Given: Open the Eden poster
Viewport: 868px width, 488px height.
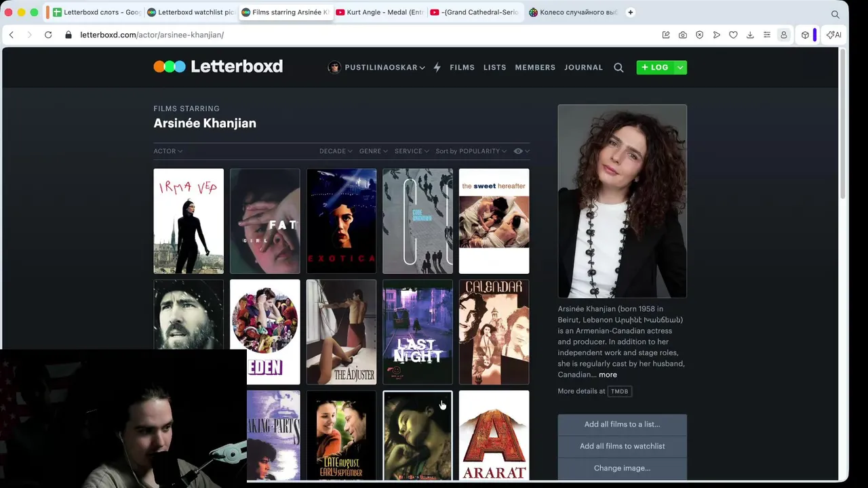Looking at the screenshot, I should [x=264, y=332].
